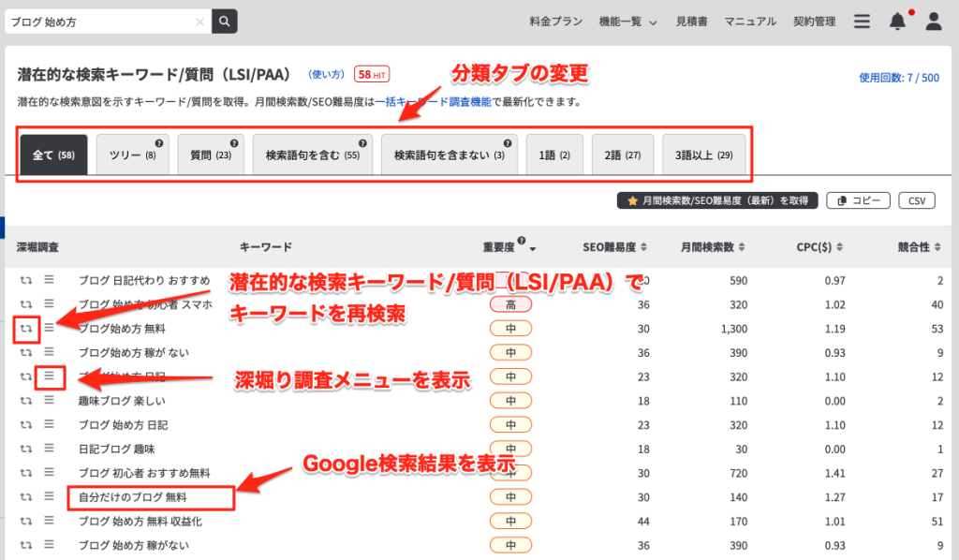Click the search magnifier button

225,22
